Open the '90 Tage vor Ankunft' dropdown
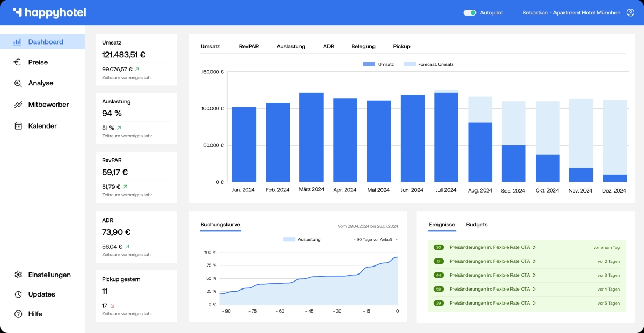This screenshot has width=644, height=333. (x=376, y=239)
